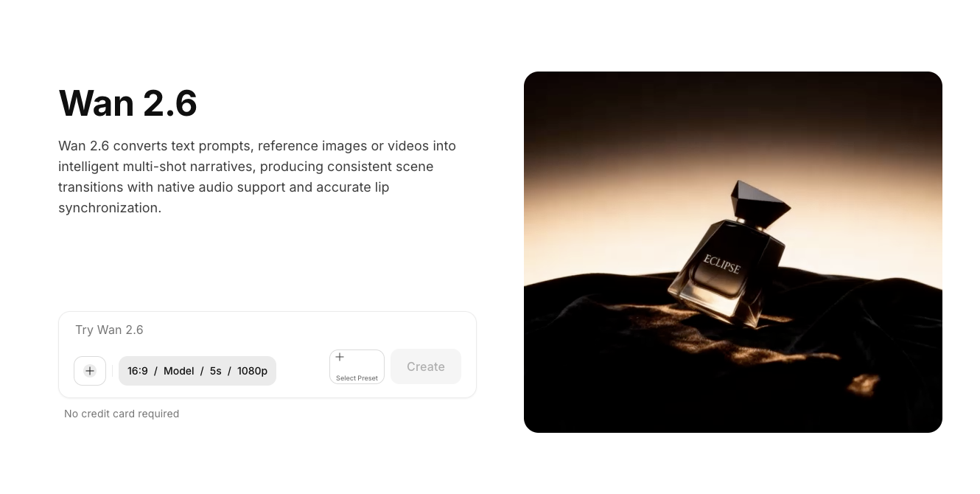Click the plus icon inside Select Preset
980x494 pixels.
pos(340,358)
